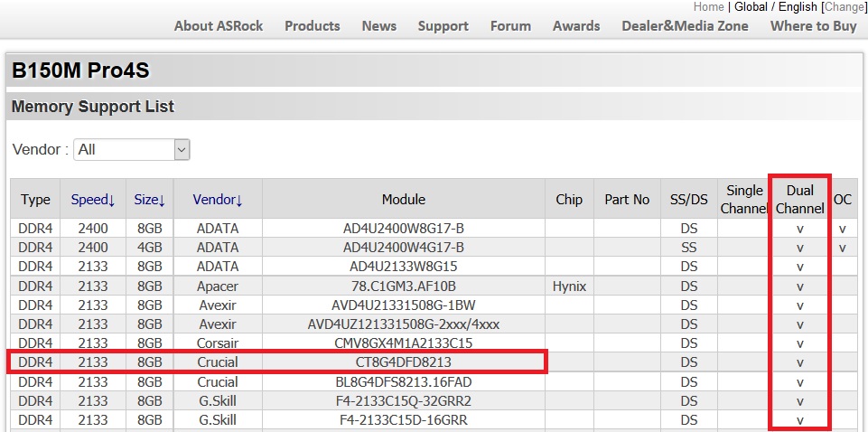This screenshot has height=432, width=868.
Task: Click the Change language link
Action: coord(843,6)
